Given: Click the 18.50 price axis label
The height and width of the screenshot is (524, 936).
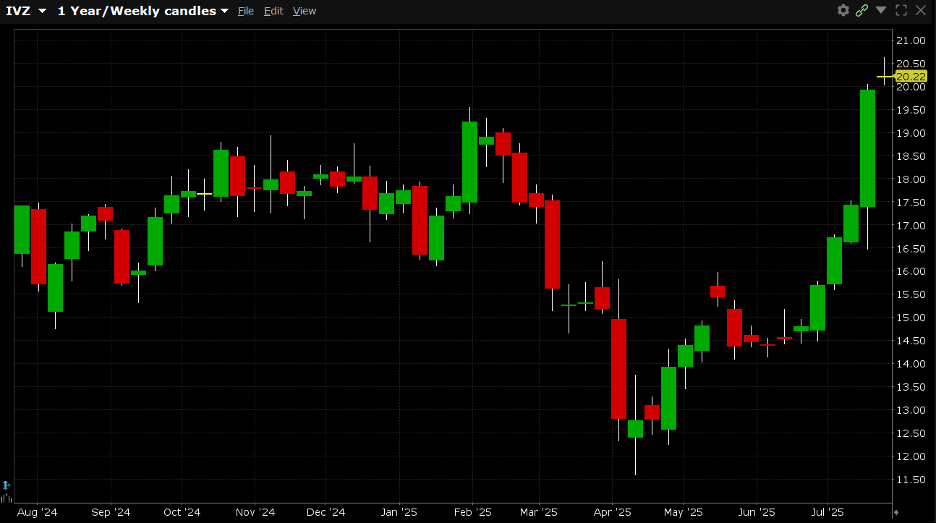Looking at the screenshot, I should [910, 156].
